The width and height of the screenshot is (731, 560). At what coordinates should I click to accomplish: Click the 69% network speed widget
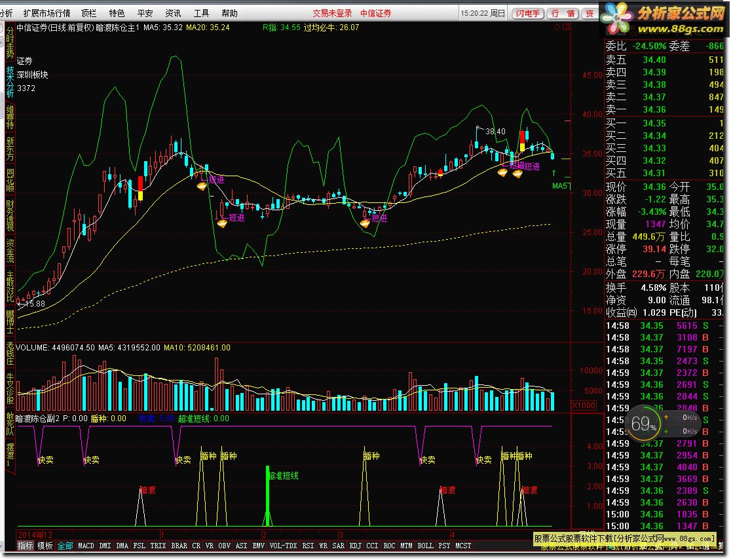click(x=644, y=424)
